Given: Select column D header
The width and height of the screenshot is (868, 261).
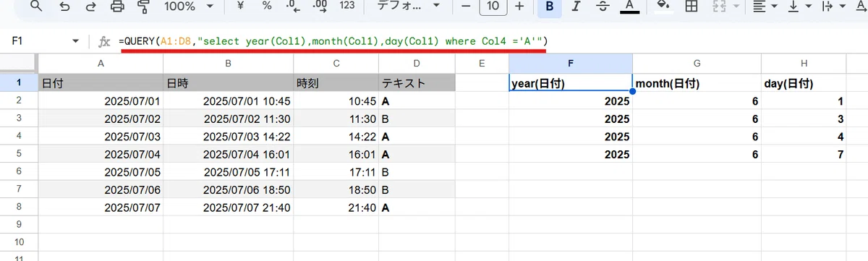Looking at the screenshot, I should [x=417, y=64].
